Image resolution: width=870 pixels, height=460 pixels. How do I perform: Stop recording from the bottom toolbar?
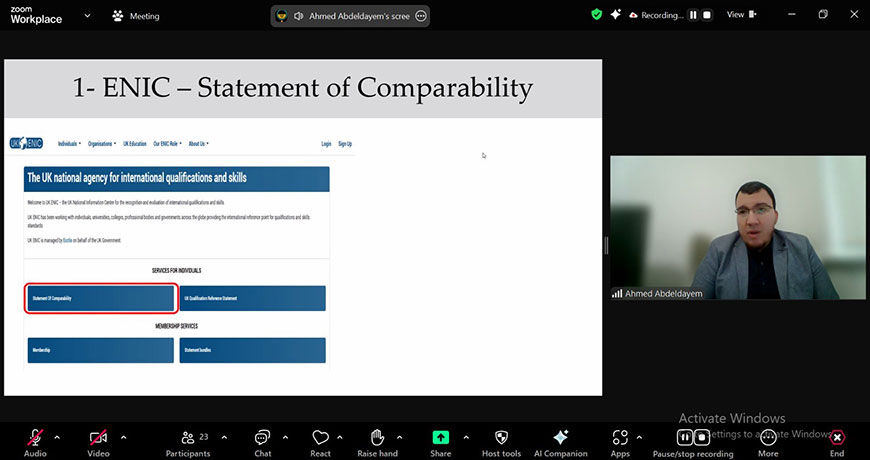point(702,437)
